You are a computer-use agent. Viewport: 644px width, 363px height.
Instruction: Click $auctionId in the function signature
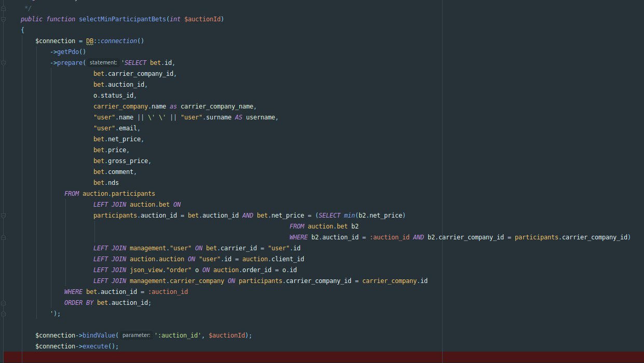[x=202, y=19]
